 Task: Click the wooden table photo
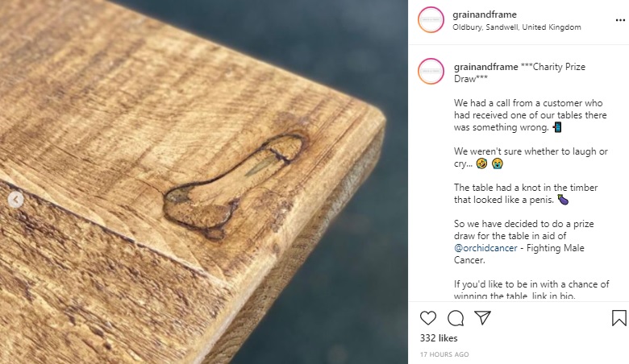pyautogui.click(x=204, y=182)
